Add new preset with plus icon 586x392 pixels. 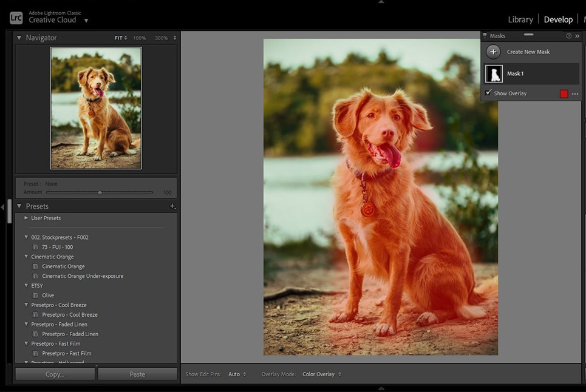pos(172,206)
